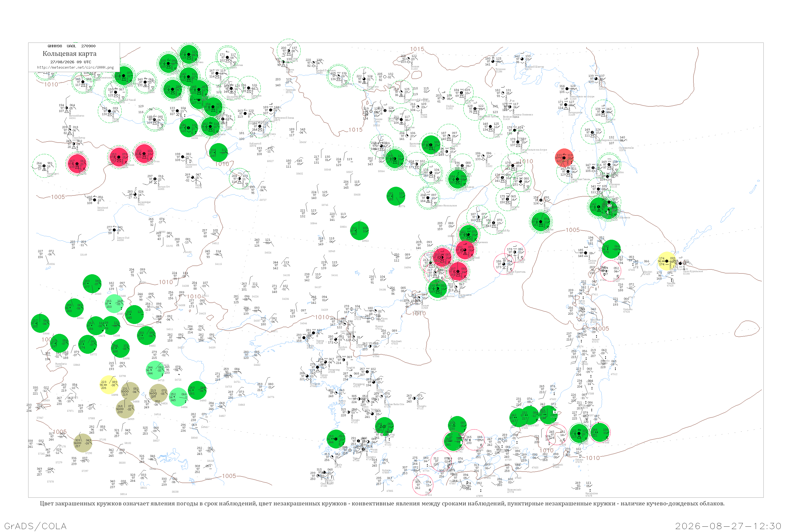Click the red-outlined Рудная Пристань station circle
Image resolution: width=798 pixels, height=532 pixels.
(504, 264)
